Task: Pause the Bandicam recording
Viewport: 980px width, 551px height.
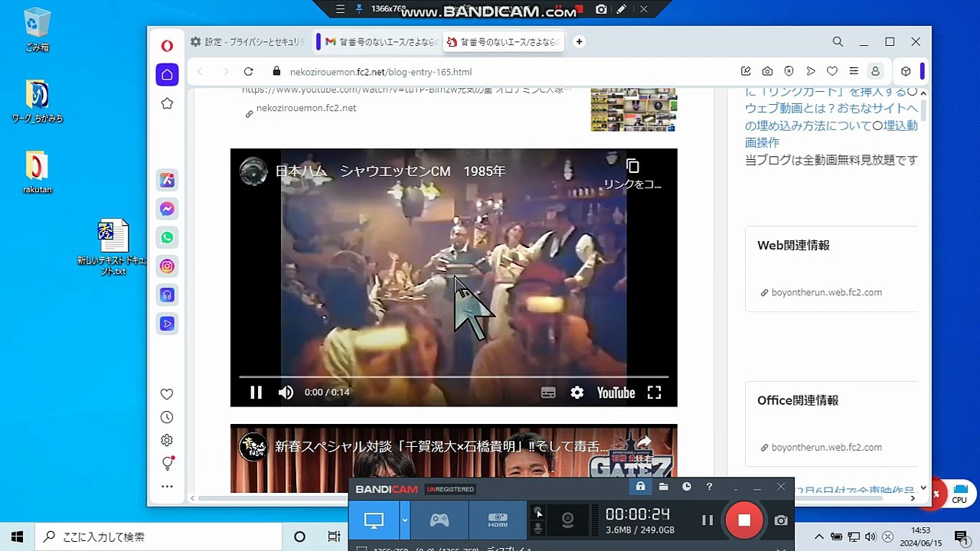Action: [x=707, y=520]
